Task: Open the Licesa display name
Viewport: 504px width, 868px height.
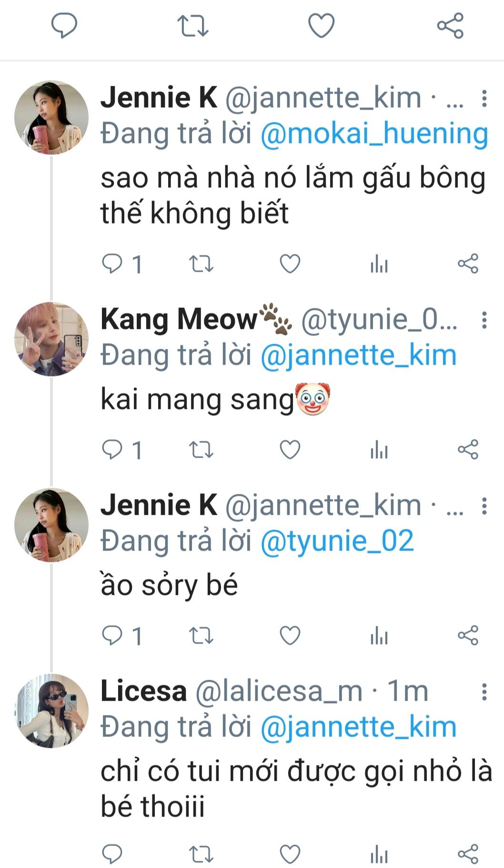Action: pos(143,691)
